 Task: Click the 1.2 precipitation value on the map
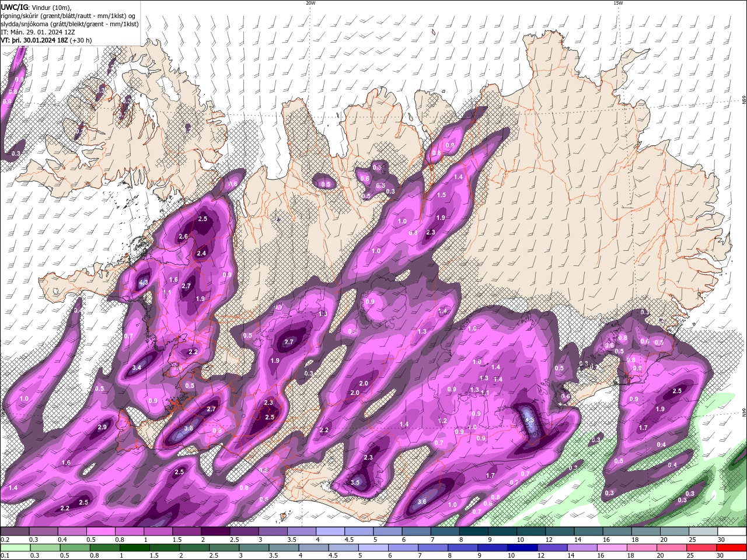coord(442,421)
